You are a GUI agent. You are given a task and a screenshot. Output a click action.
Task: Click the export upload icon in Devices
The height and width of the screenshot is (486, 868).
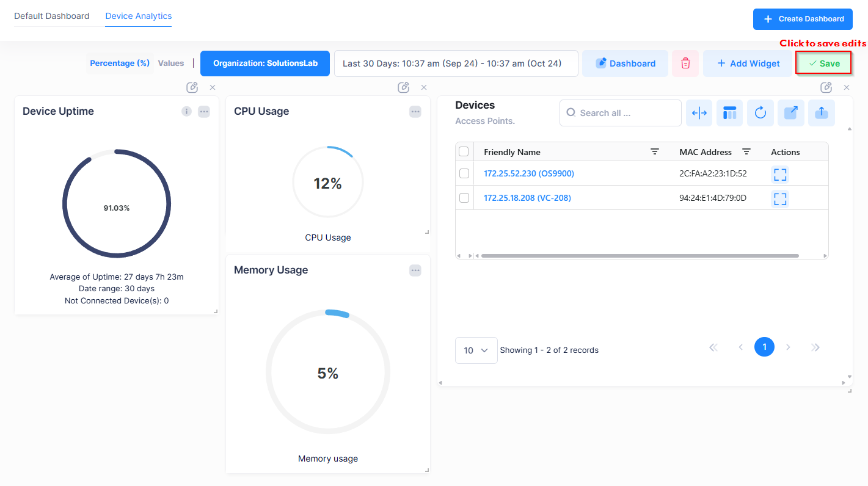coord(821,113)
